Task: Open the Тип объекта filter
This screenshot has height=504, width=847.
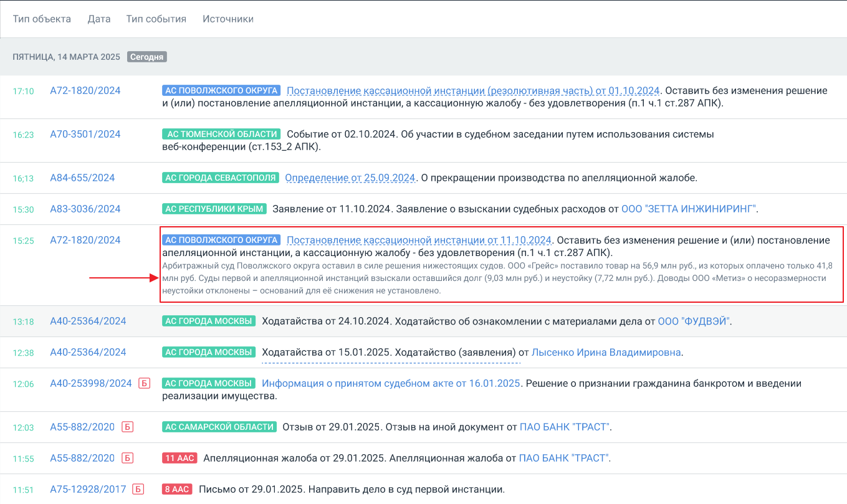Action: (42, 19)
